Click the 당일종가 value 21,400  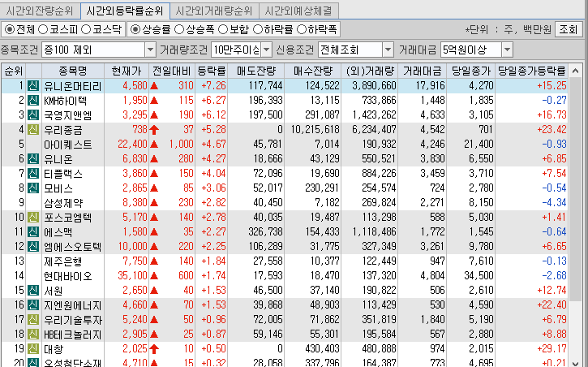pyautogui.click(x=479, y=145)
